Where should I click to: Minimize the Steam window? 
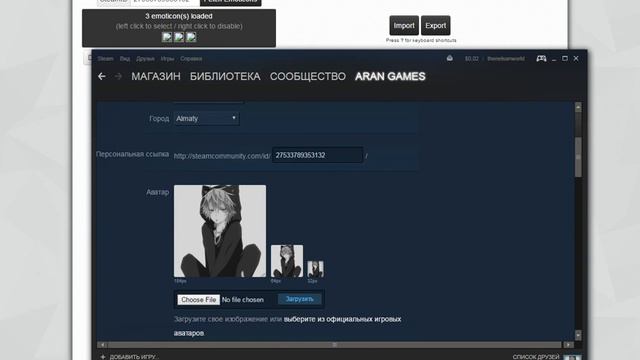point(554,59)
